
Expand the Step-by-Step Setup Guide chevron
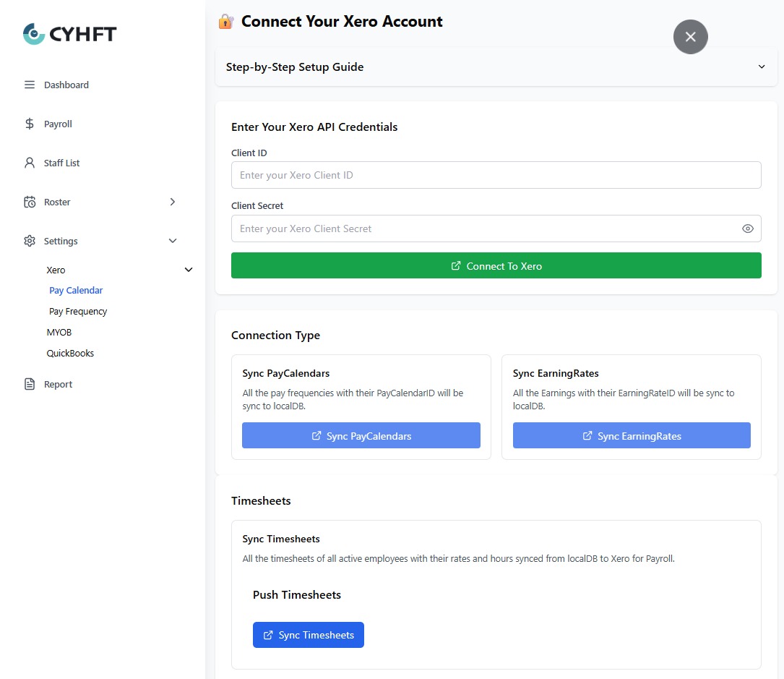[x=761, y=67]
